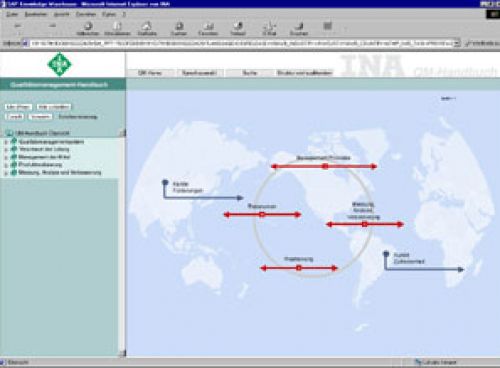Click the Print (Drucken) toolbar icon
Image resolution: width=500 pixels, height=368 pixels.
(x=299, y=28)
